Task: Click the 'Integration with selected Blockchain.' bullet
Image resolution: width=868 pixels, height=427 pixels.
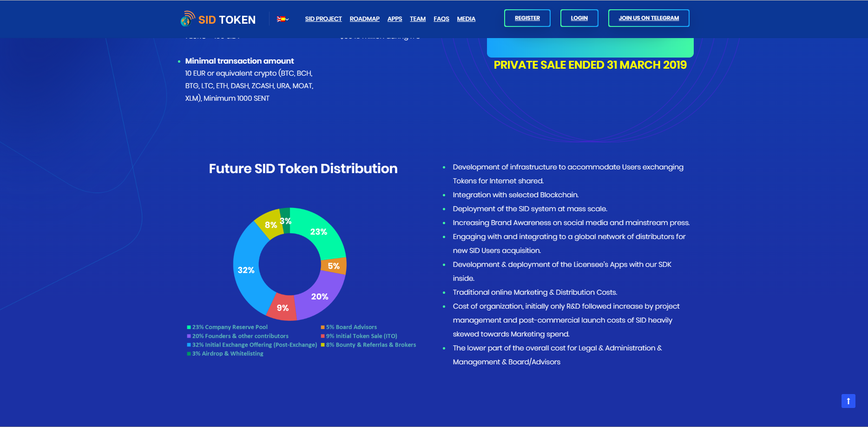Action: (516, 195)
